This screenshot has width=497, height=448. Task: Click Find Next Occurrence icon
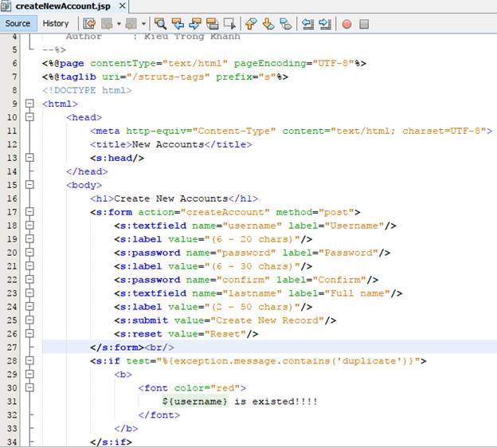click(194, 24)
